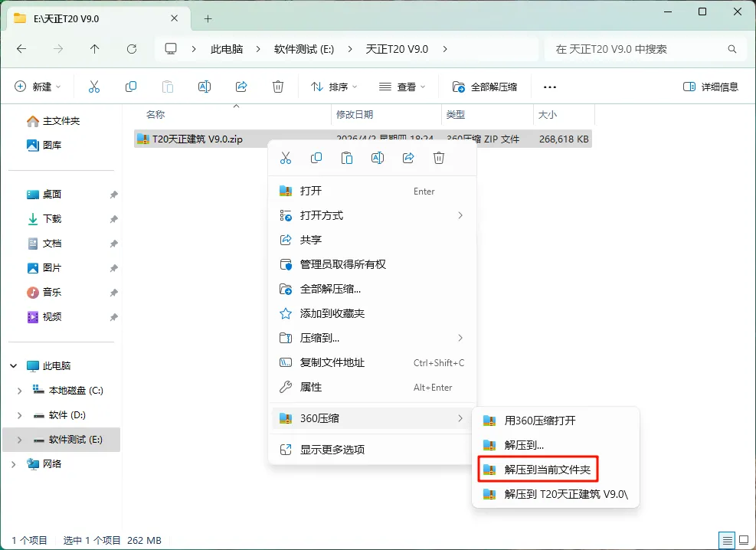Choose 管理员取得所有权
This screenshot has width=756, height=550.
coord(372,264)
